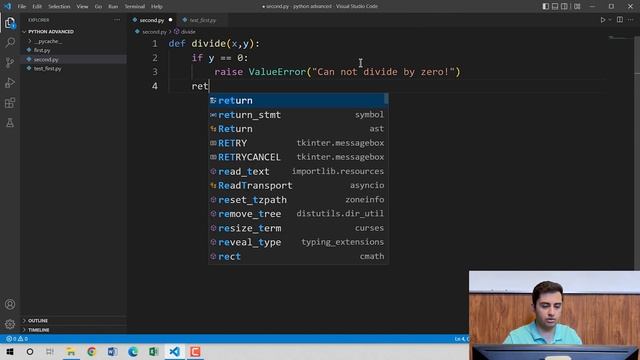Image resolution: width=640 pixels, height=360 pixels.
Task: Open the File menu
Action: coord(22,7)
